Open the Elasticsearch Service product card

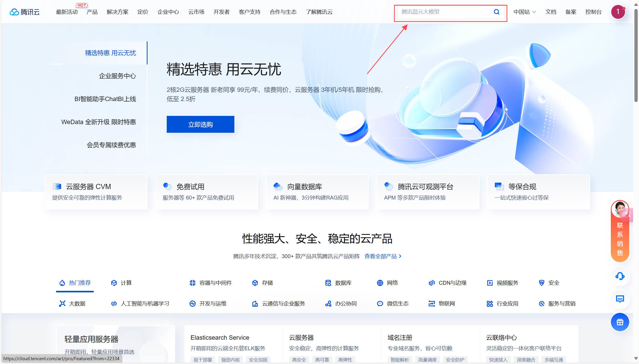tap(233, 344)
